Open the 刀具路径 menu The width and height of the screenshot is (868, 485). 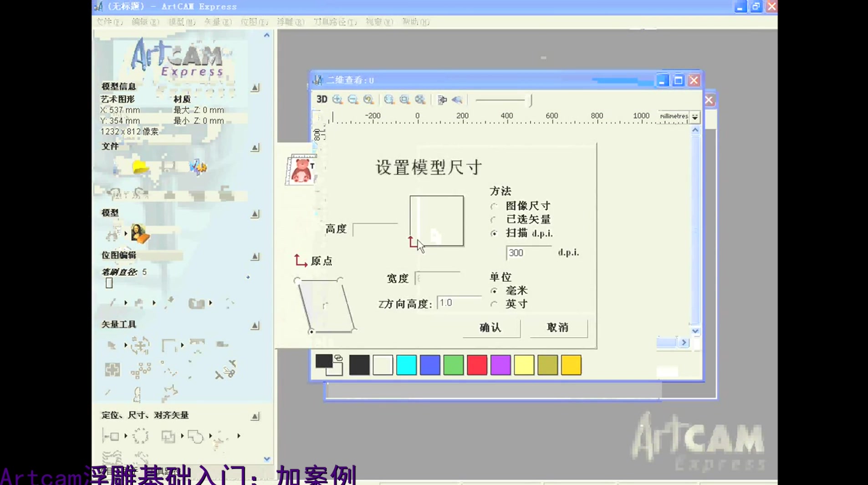(x=335, y=21)
